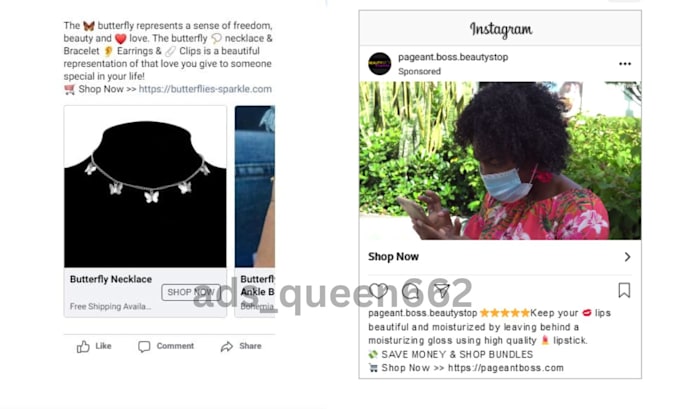Tap the Instagram comment bubble icon
The height and width of the screenshot is (409, 680).
click(x=410, y=291)
